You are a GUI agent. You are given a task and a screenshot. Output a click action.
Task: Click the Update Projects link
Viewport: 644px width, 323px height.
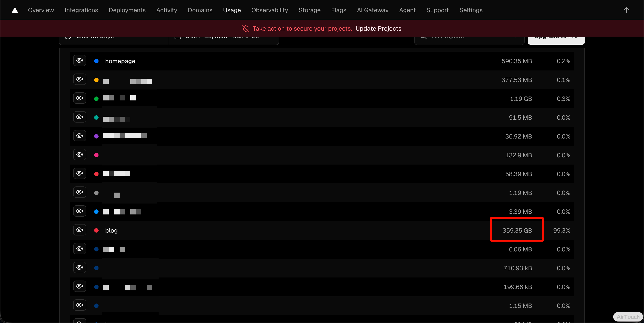378,28
